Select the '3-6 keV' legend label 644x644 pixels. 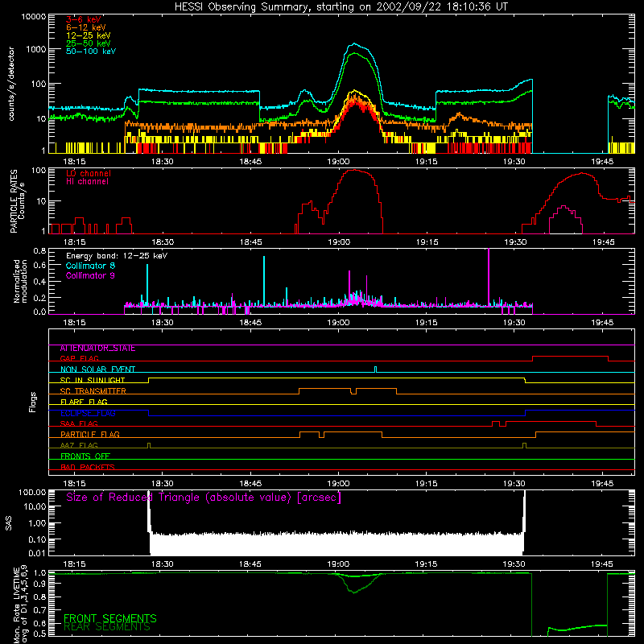83,19
